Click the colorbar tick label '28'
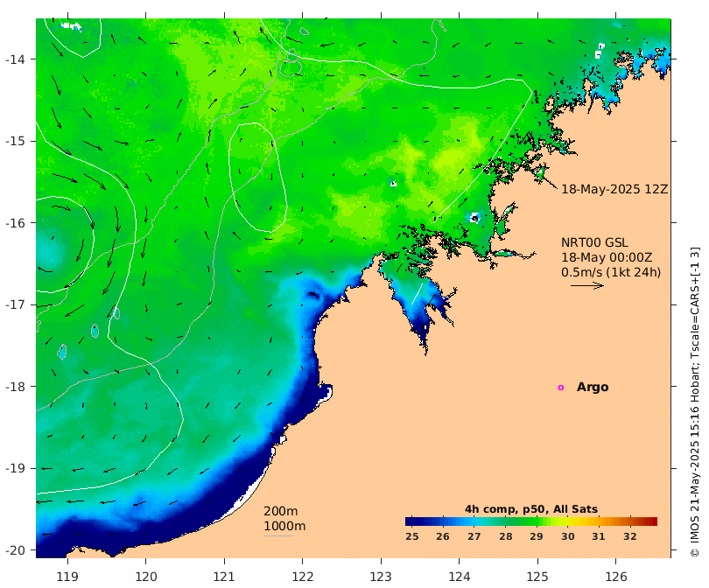The height and width of the screenshot is (588, 709). (x=506, y=536)
